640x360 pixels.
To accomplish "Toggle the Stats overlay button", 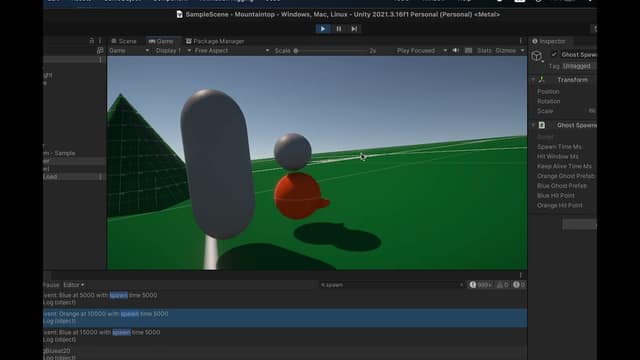I will coord(484,51).
